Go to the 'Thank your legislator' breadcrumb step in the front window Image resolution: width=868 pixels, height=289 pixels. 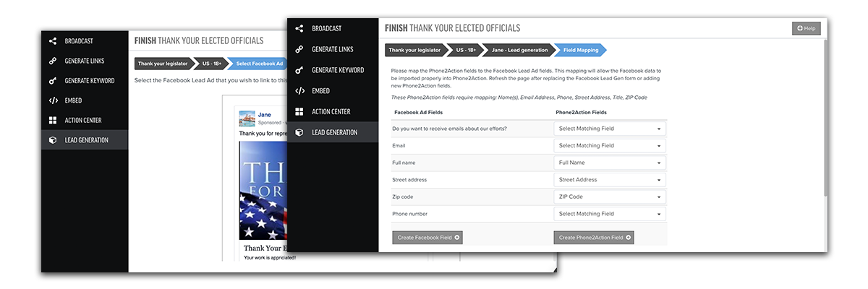(x=414, y=50)
